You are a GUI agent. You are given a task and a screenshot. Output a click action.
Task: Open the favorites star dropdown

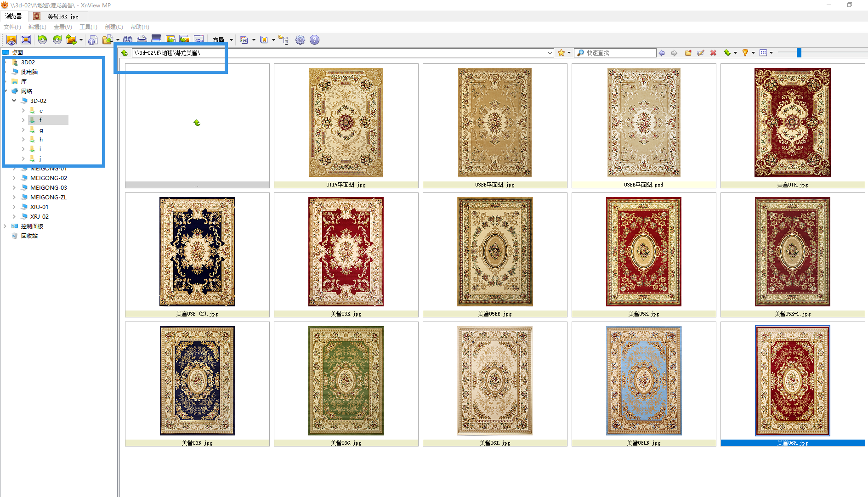(569, 53)
